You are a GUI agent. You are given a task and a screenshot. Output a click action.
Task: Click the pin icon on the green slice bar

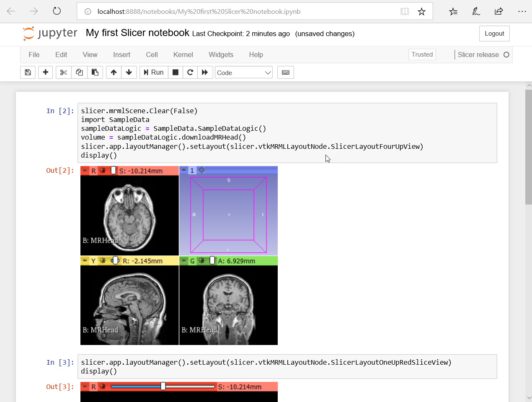(x=183, y=260)
